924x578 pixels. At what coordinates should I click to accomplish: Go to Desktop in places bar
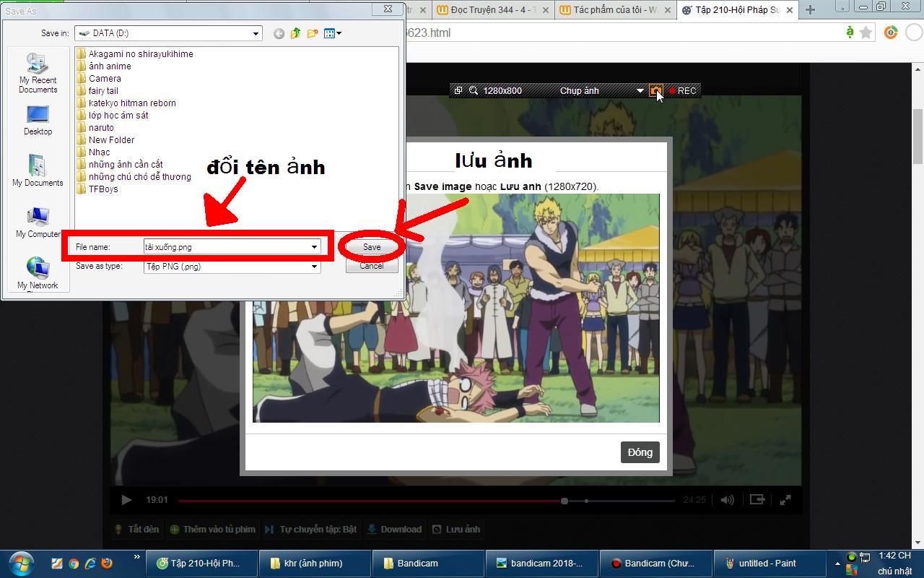point(38,120)
